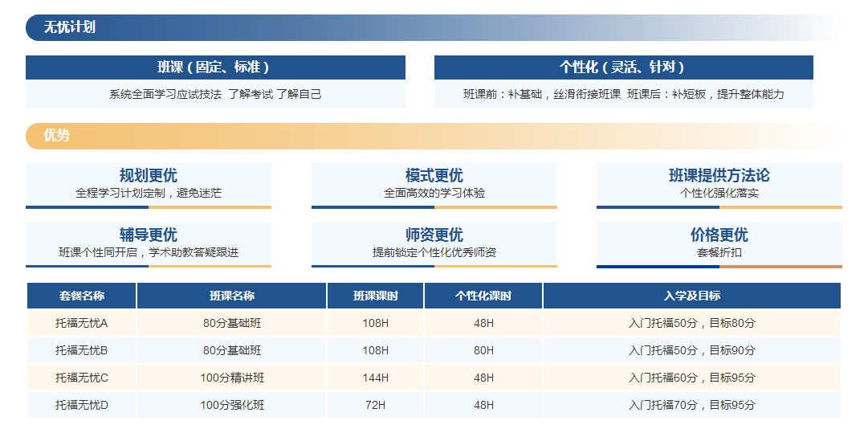
Task: Click the 个性化课时 column header
Action: [483, 296]
